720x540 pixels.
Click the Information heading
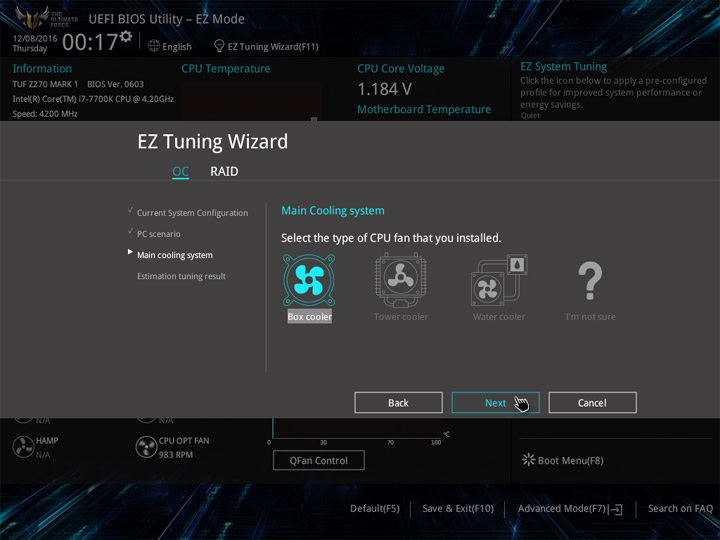pos(42,68)
